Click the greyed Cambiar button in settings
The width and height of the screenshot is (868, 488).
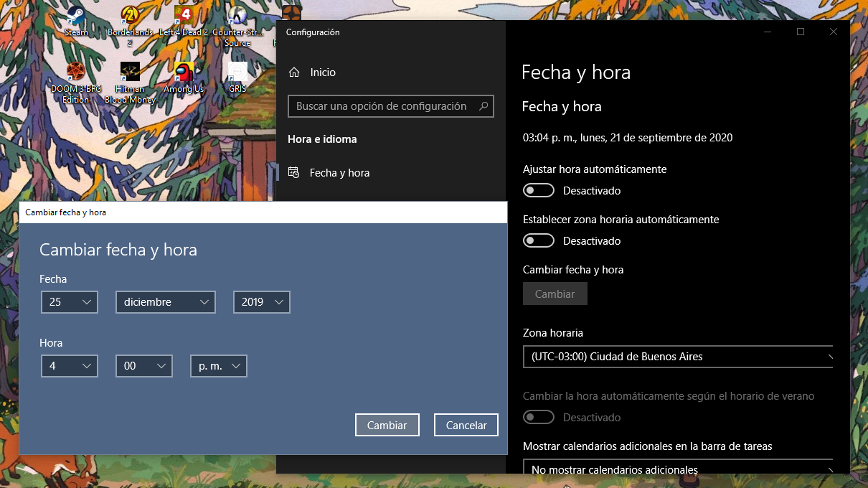[x=555, y=294]
